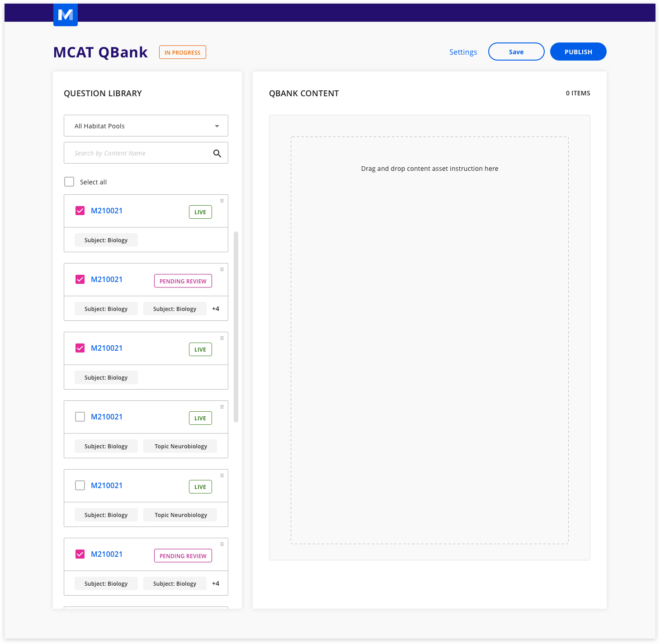Click the drag handle on the fifth card
Screen dimensions: 660x644
222,475
